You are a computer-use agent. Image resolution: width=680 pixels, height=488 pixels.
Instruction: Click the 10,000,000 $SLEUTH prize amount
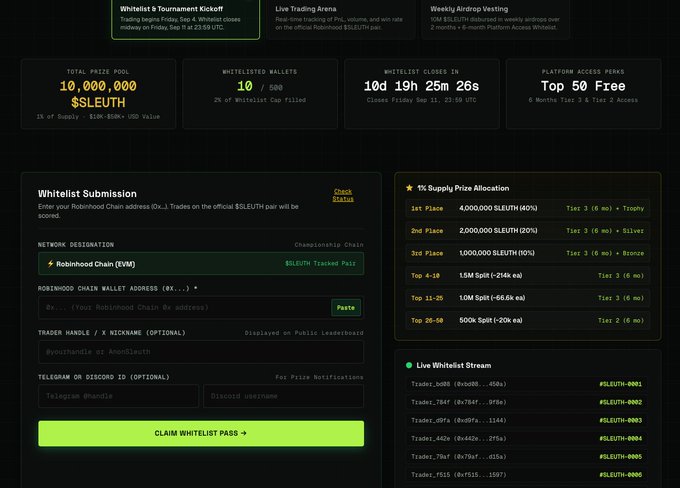pyautogui.click(x=98, y=94)
